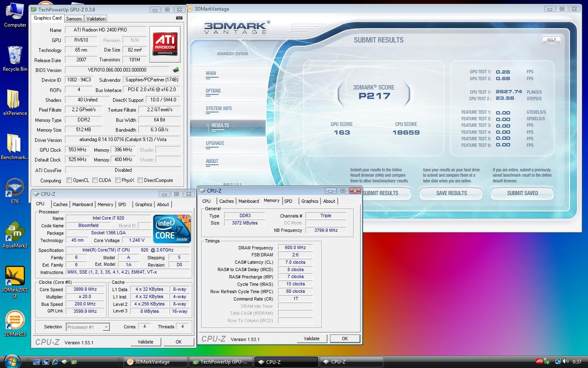Click OK in the left CPU-Z window
The image size is (588, 368).
178,342
